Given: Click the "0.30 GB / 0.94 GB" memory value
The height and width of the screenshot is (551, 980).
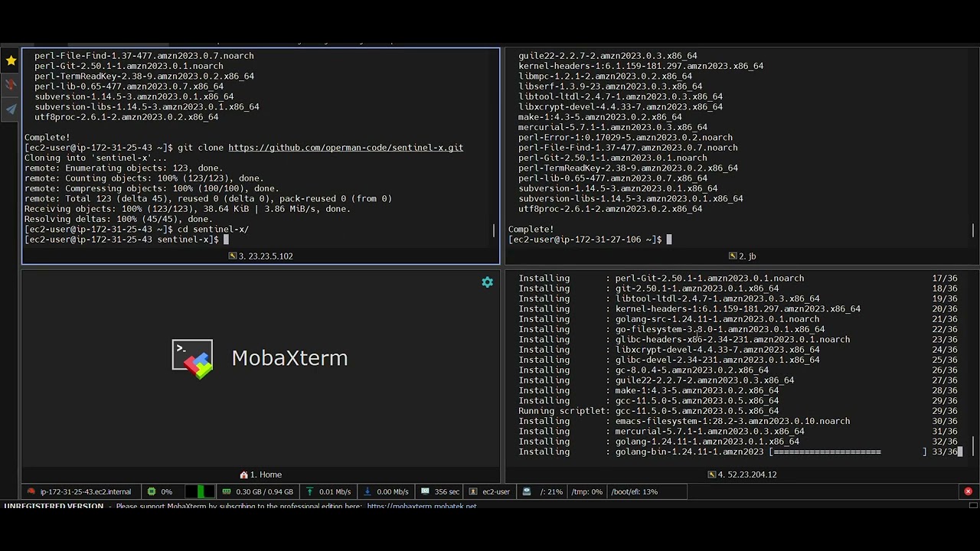Looking at the screenshot, I should pos(264,491).
